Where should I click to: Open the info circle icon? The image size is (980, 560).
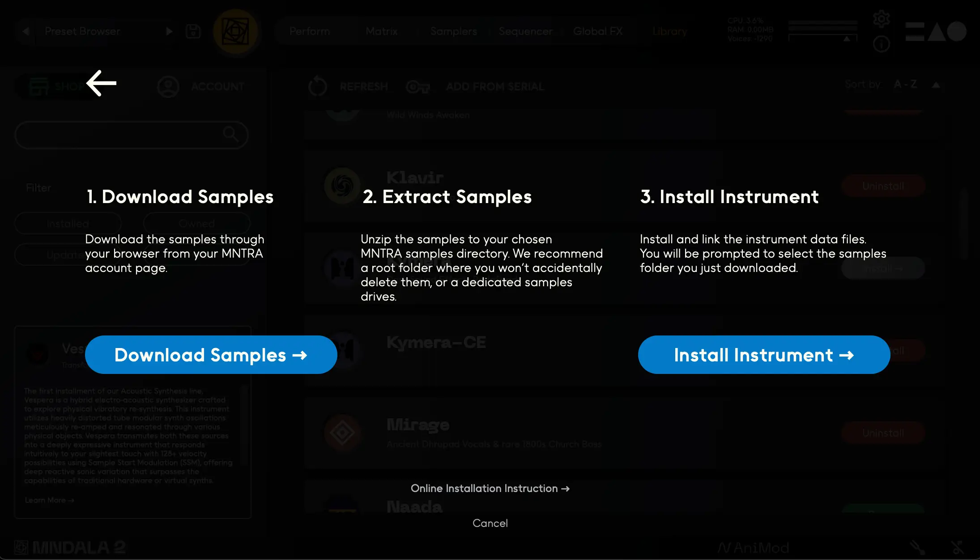coord(881,44)
